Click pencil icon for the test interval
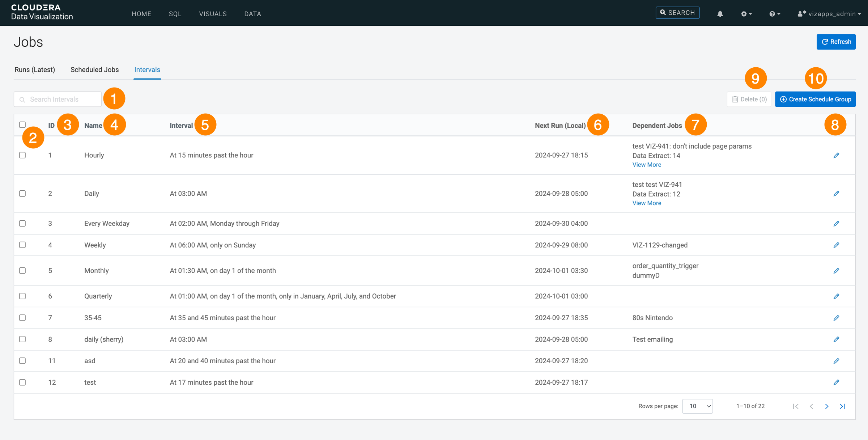Image resolution: width=868 pixels, height=440 pixels. coord(836,382)
